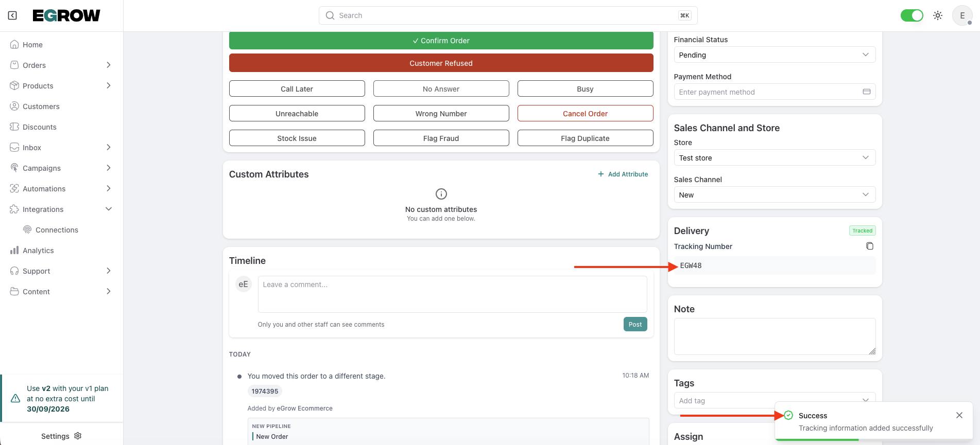Switch theme using the sun icon

click(938, 15)
